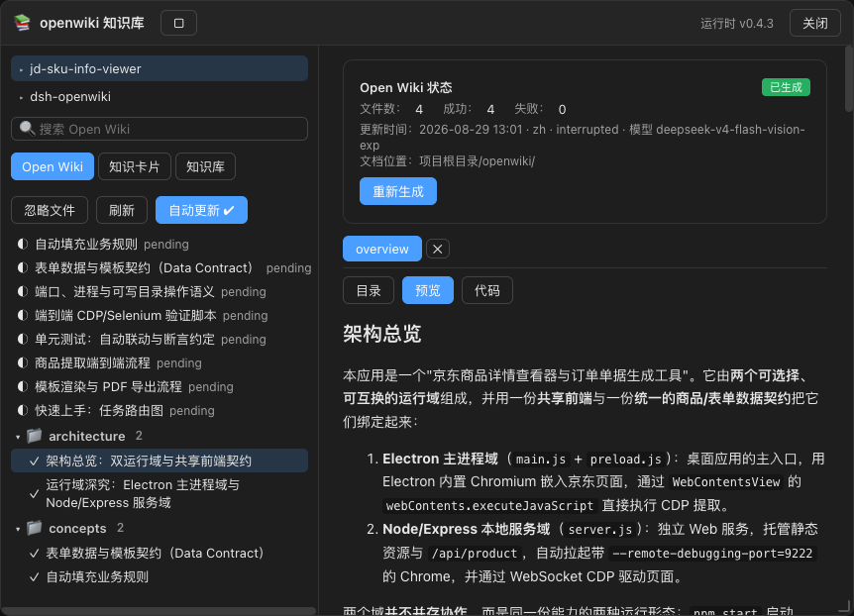Image resolution: width=854 pixels, height=616 pixels.
Task: Switch to 代码 code tab
Action: pyautogui.click(x=486, y=290)
